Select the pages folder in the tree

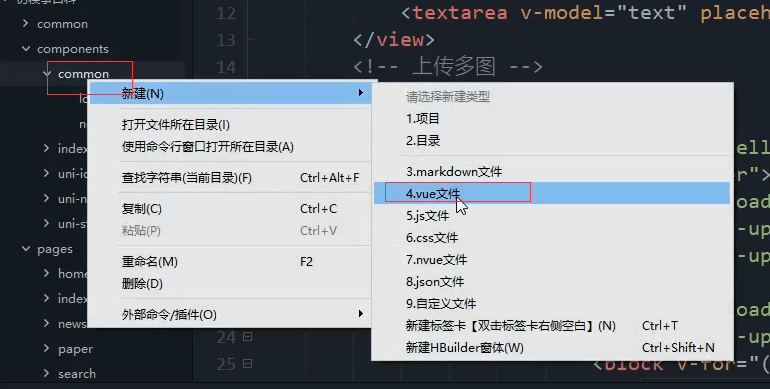(55, 250)
